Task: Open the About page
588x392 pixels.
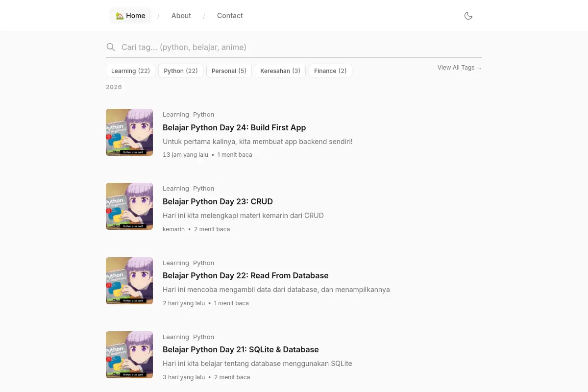Action: [181, 16]
